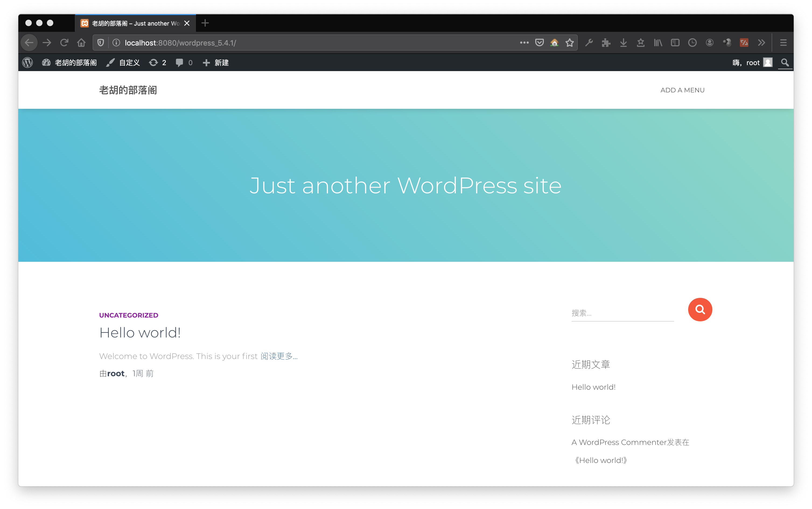Show site information icon in address bar

click(116, 43)
